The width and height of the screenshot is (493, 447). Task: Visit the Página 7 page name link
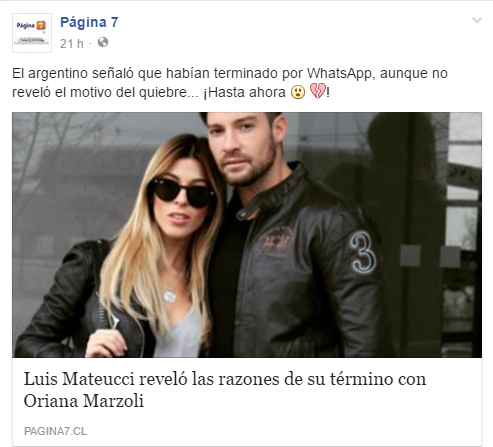pos(89,22)
